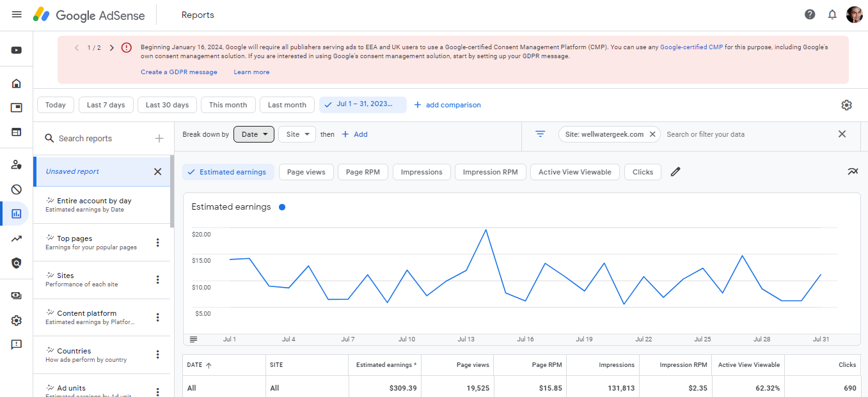Open the notifications bell

[x=832, y=15]
